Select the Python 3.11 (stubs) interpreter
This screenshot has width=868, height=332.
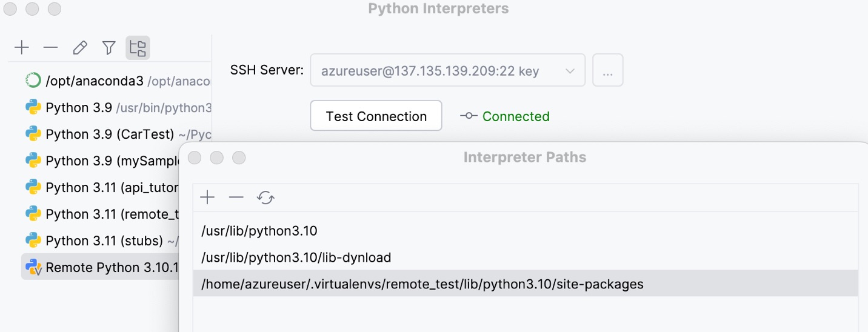pos(103,241)
